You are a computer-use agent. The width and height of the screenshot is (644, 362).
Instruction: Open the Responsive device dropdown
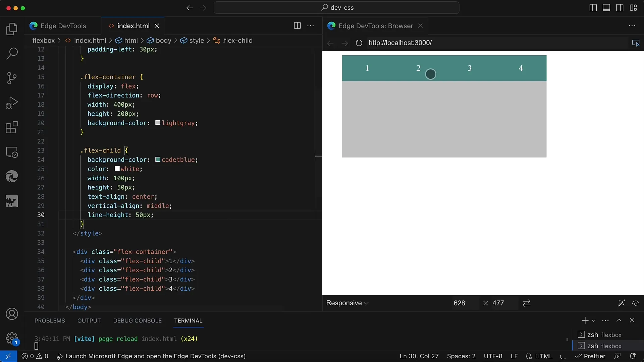click(347, 303)
